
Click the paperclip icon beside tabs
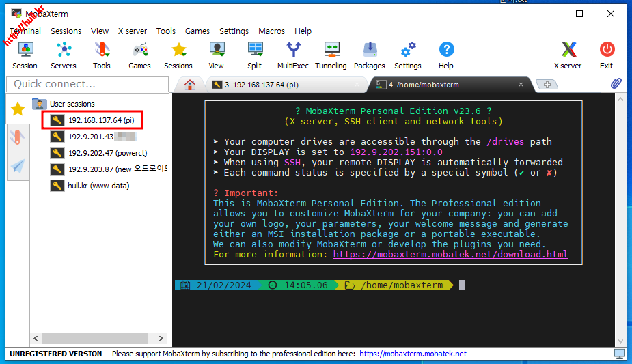click(x=616, y=84)
